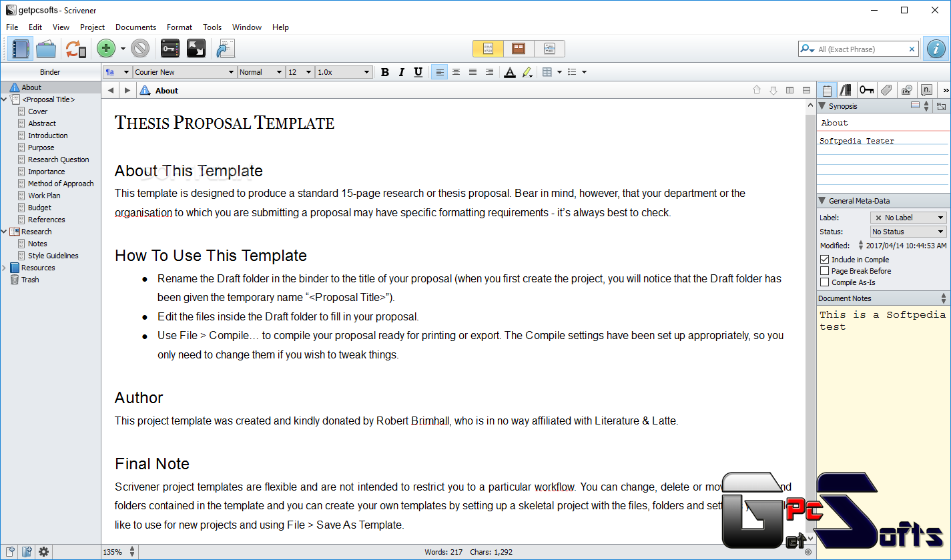The image size is (951, 560).
Task: Check Compile As-Is
Action: (825, 282)
